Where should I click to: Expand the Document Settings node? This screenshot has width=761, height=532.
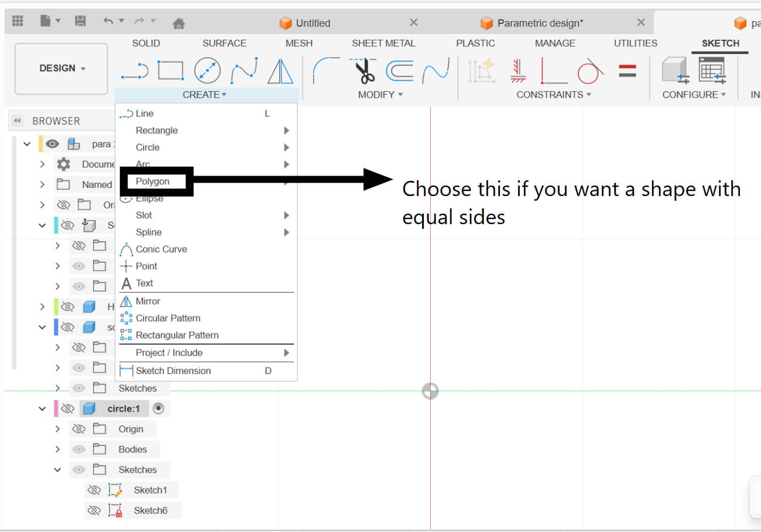tap(42, 164)
